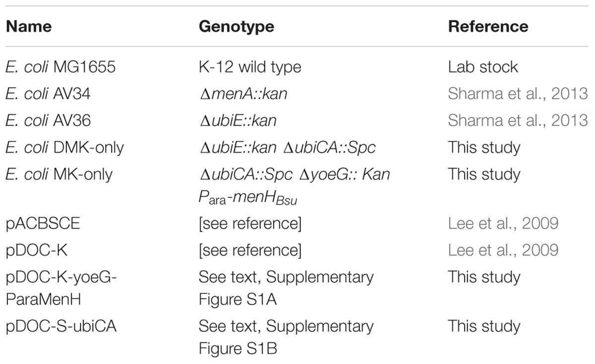Image resolution: width=595 pixels, height=364 pixels.
Task: Click the E. coli AV36 strain name
Action: click(x=48, y=120)
